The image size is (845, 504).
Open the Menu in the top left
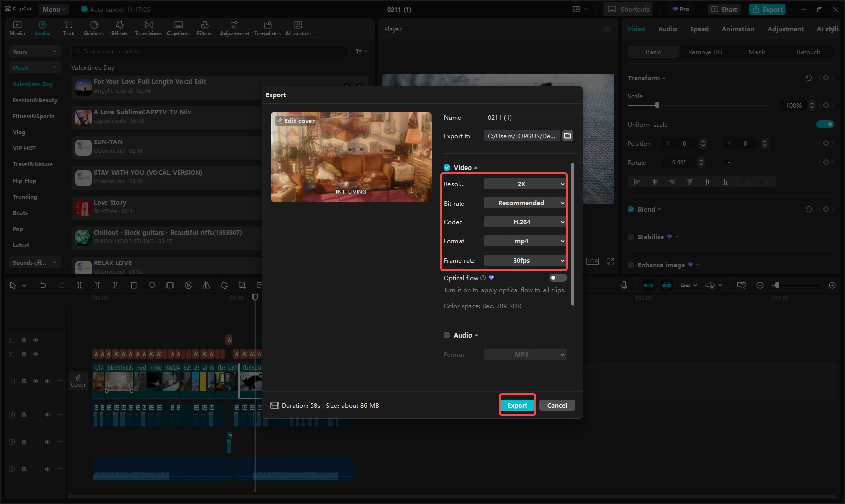pyautogui.click(x=53, y=9)
